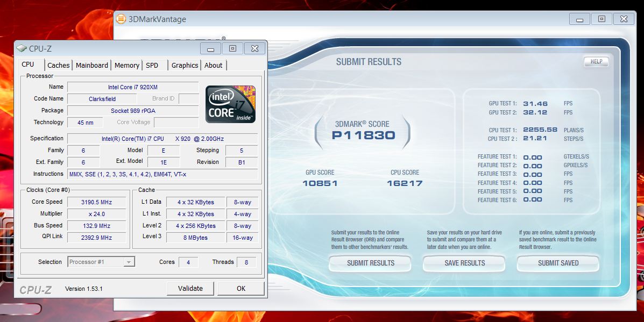
Task: Click the 'Version 1.53.1' text in CPU-Z
Action: [84, 289]
